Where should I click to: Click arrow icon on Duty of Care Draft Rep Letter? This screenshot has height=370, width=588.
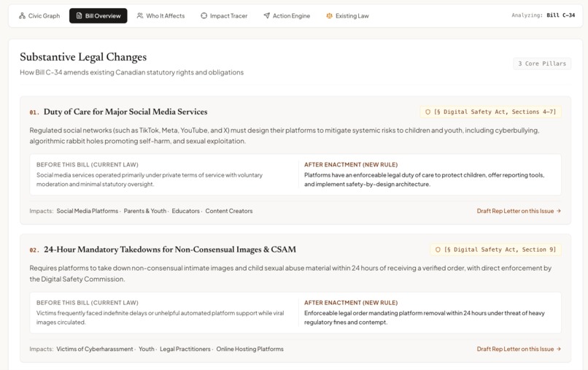coord(559,211)
